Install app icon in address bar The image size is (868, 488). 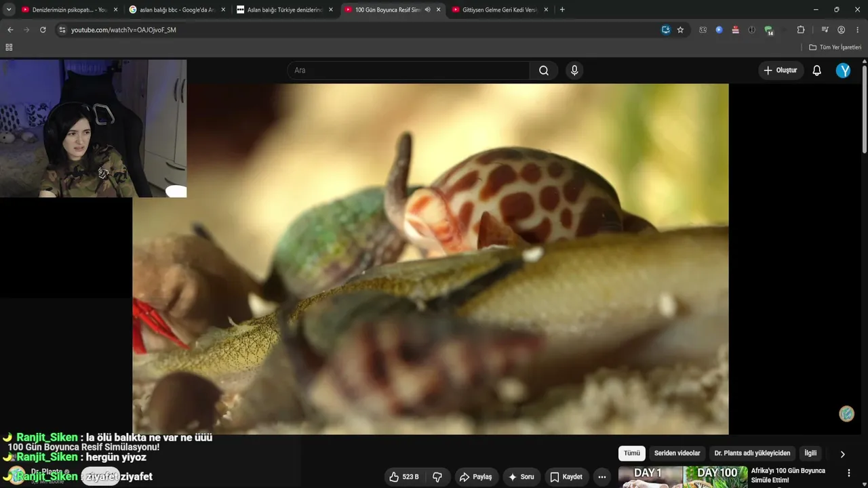coord(666,30)
